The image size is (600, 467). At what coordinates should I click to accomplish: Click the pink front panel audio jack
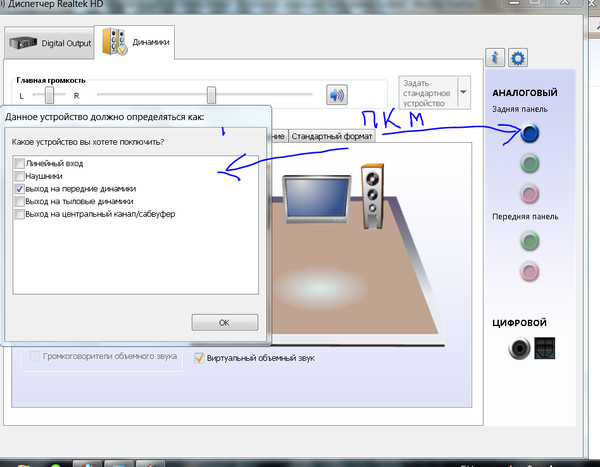tap(530, 271)
